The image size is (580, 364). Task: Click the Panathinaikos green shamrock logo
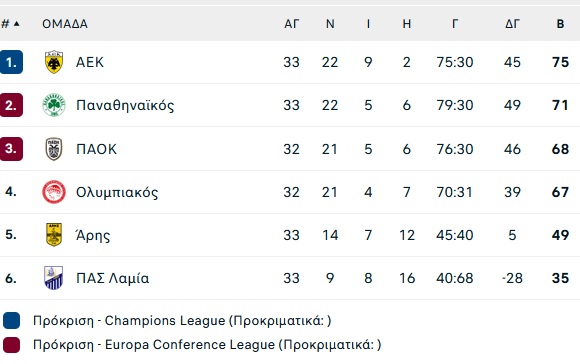pyautogui.click(x=54, y=105)
